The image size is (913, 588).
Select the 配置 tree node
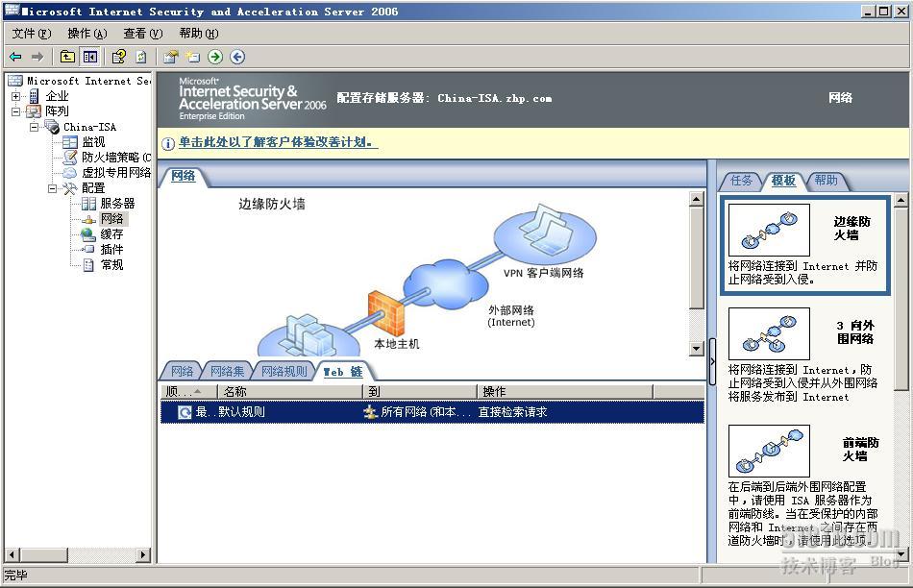coord(93,188)
